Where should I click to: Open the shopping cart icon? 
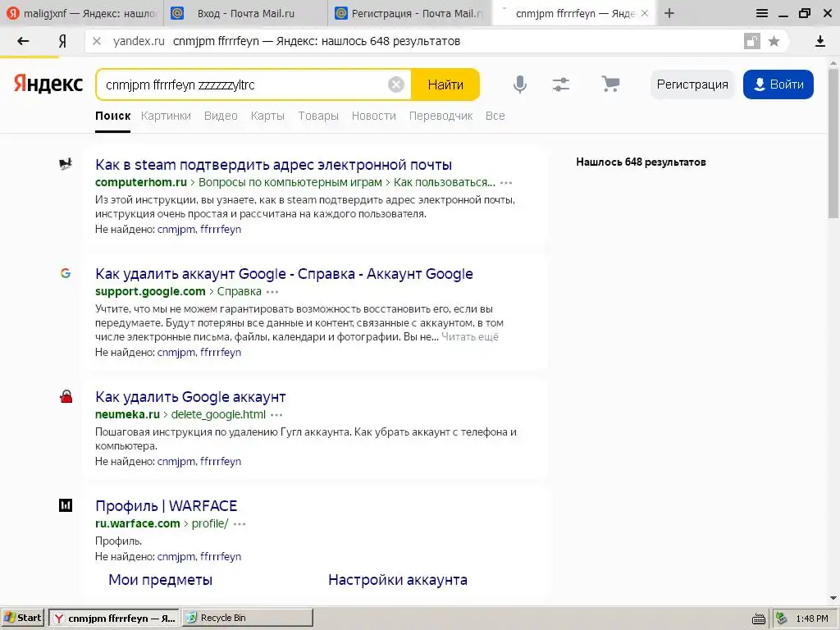tap(610, 84)
